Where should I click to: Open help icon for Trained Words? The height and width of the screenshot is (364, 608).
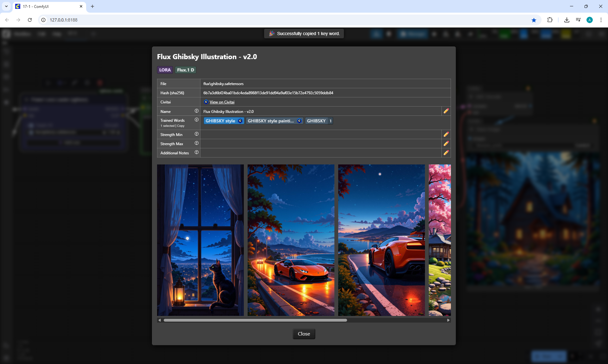click(196, 120)
